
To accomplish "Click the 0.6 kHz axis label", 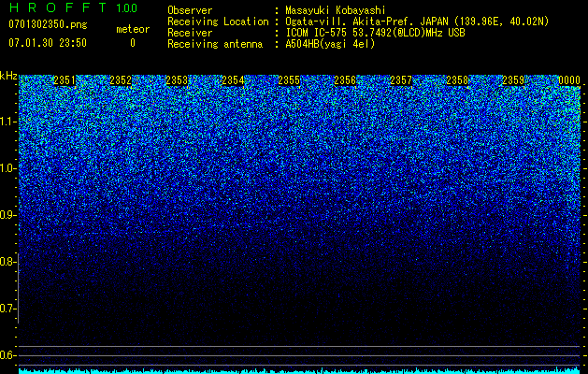I will [8, 355].
